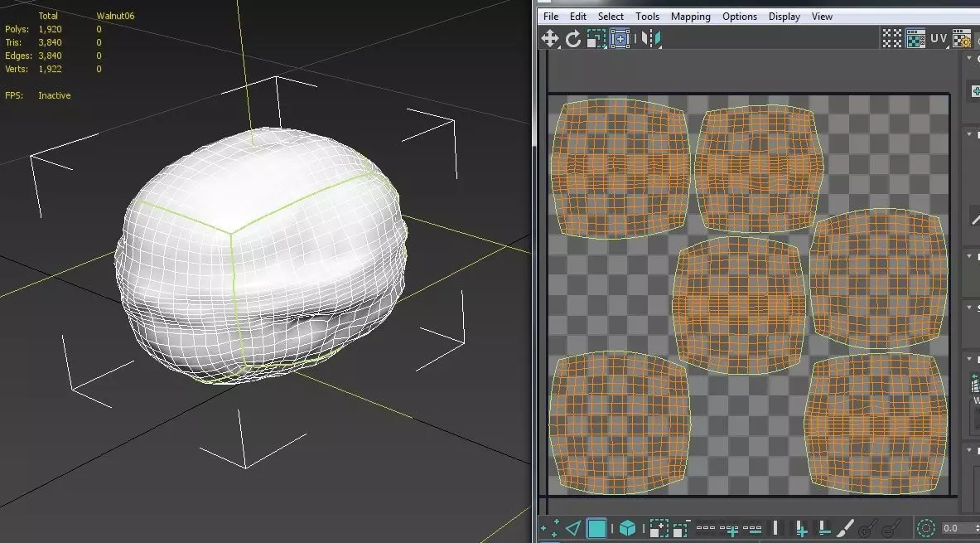Enlarge the paint select brush size
Viewport: 980px width, 543px height.
(869, 528)
